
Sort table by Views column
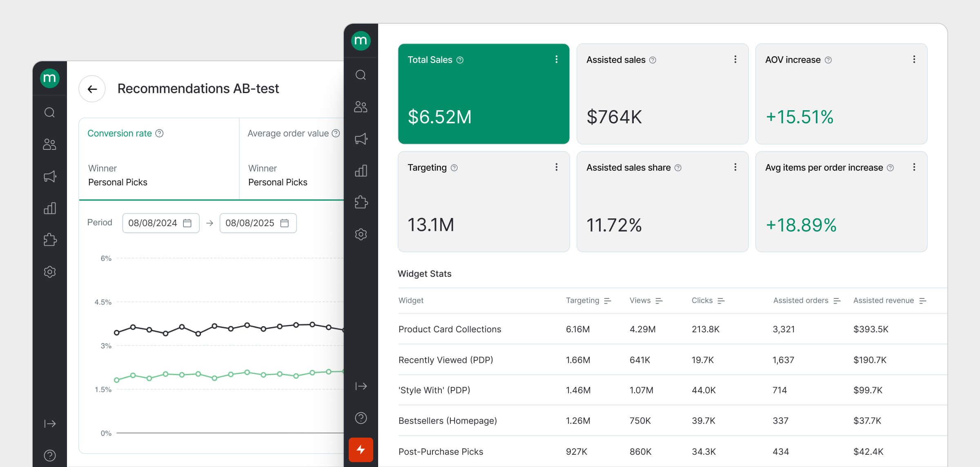659,301
